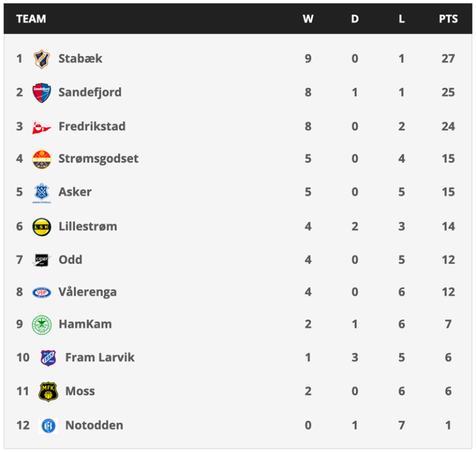Click the Strømsgodset club badge
Image resolution: width=476 pixels, height=452 pixels.
(42, 159)
